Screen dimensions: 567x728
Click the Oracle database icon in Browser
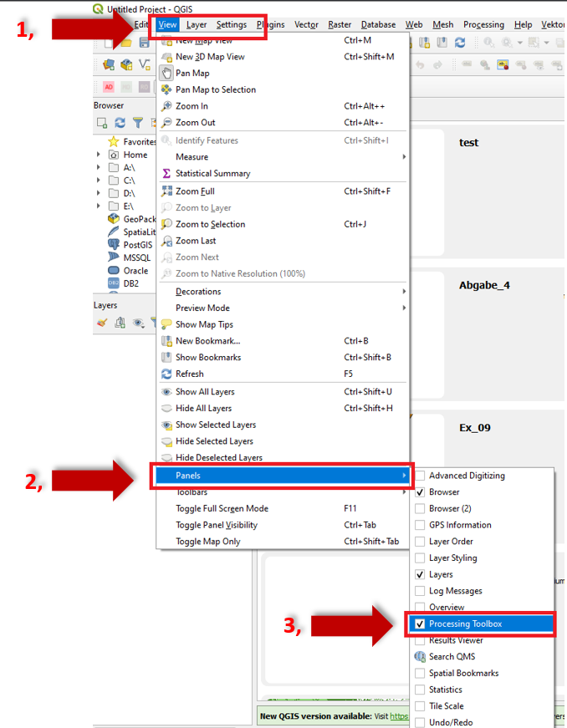(x=115, y=271)
